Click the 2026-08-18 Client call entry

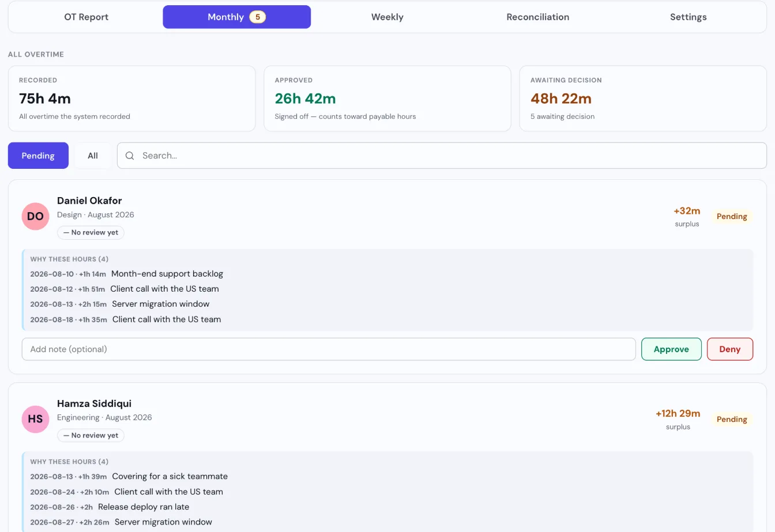click(x=126, y=319)
